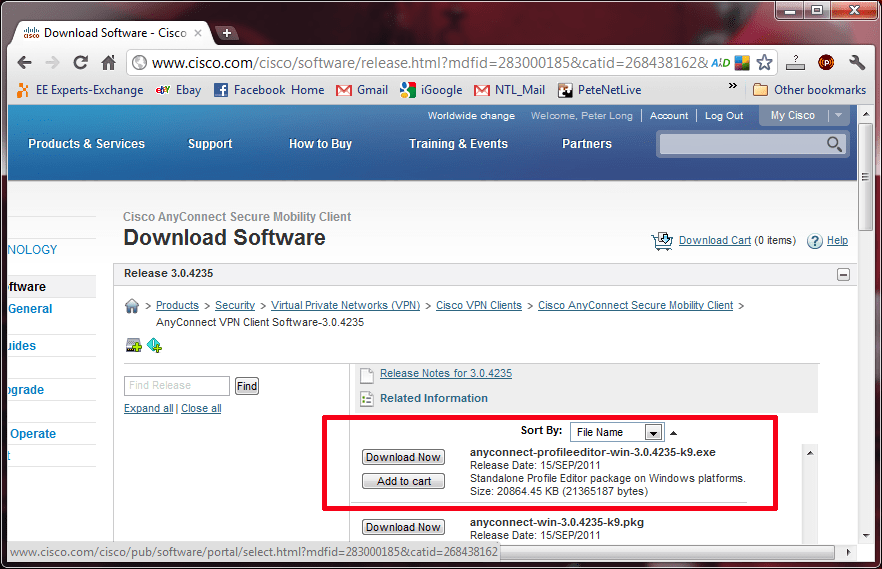Click Cisco VPN Clients breadcrumb
The image size is (882, 569).
coord(479,305)
